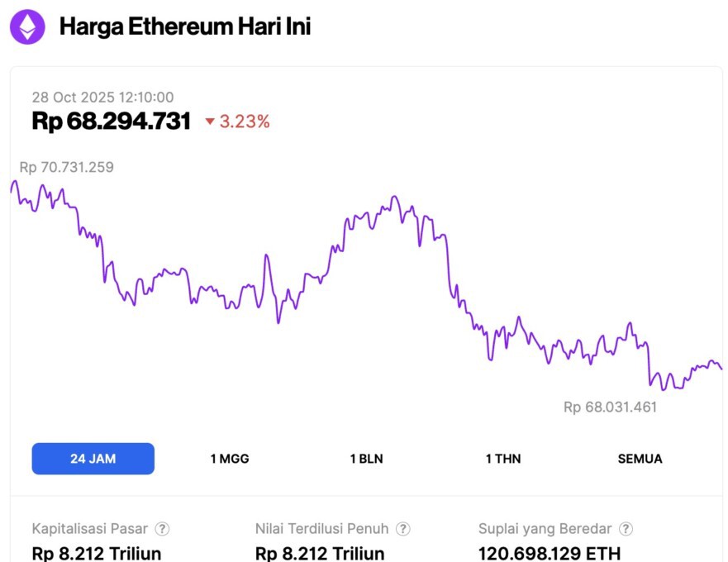Image resolution: width=728 pixels, height=562 pixels.
Task: Click the value under Kapitalisasi Pasar
Action: tap(96, 552)
